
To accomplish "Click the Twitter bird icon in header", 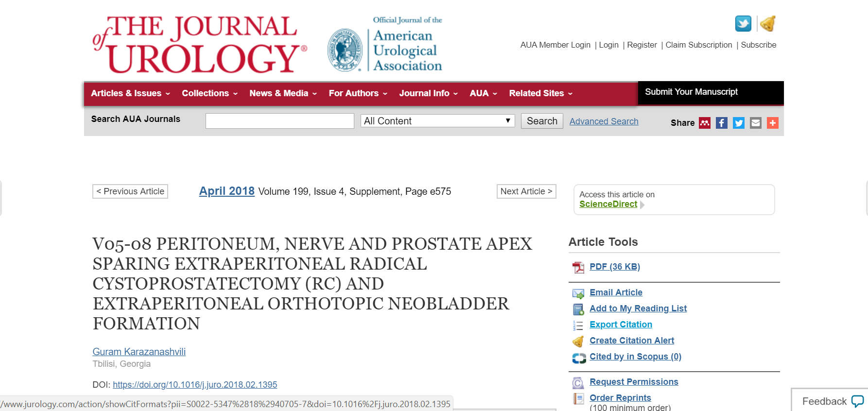I will coord(743,23).
